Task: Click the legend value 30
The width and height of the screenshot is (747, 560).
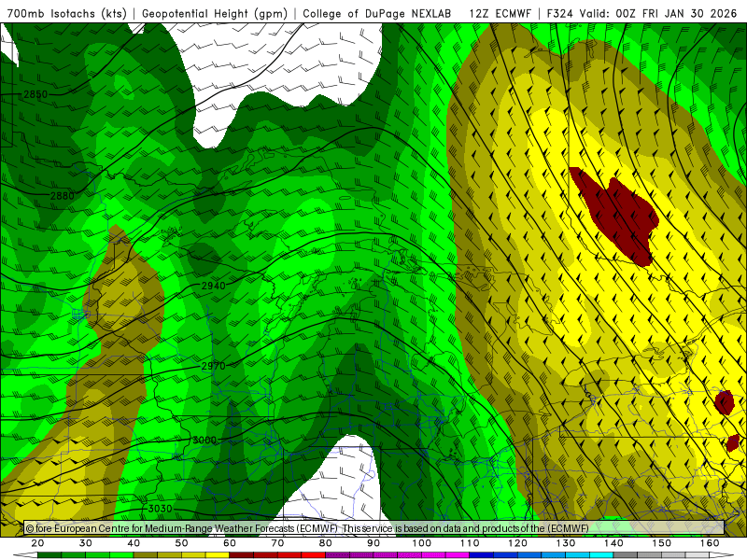Action: click(86, 543)
